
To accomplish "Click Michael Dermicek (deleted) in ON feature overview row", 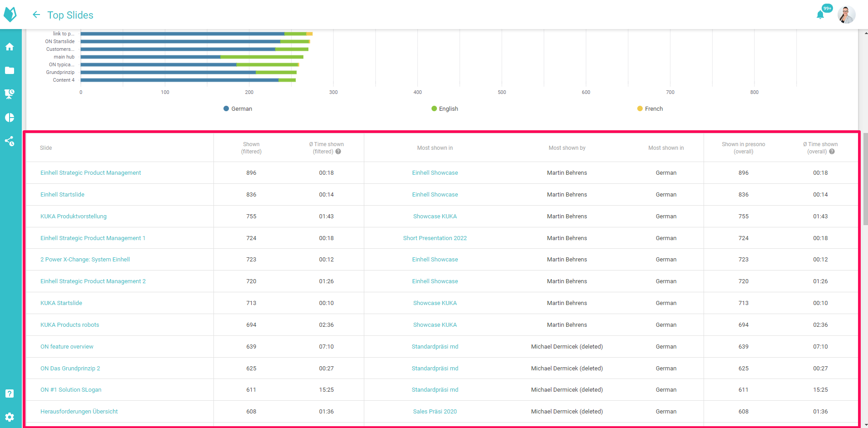I will [x=567, y=347].
